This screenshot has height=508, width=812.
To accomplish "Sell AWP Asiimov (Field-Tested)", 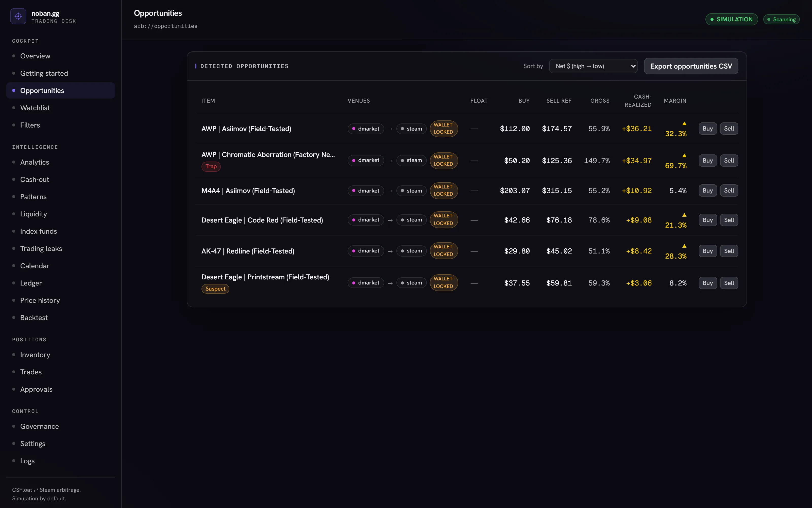I will click(x=729, y=128).
